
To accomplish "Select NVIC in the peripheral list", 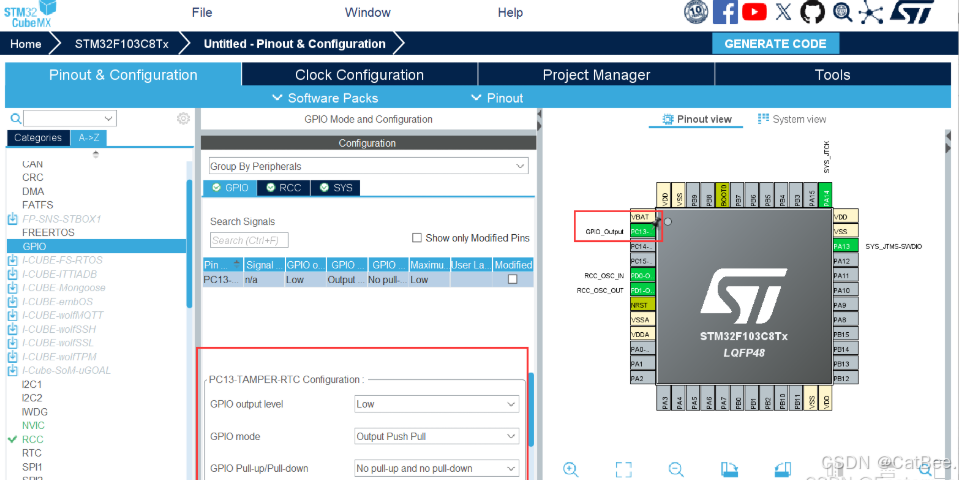I will pyautogui.click(x=33, y=425).
